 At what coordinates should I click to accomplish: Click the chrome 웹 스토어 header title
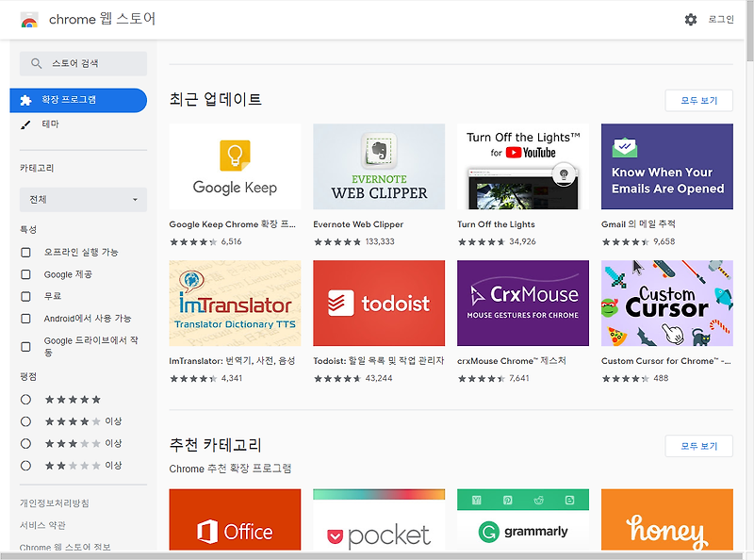pyautogui.click(x=102, y=19)
